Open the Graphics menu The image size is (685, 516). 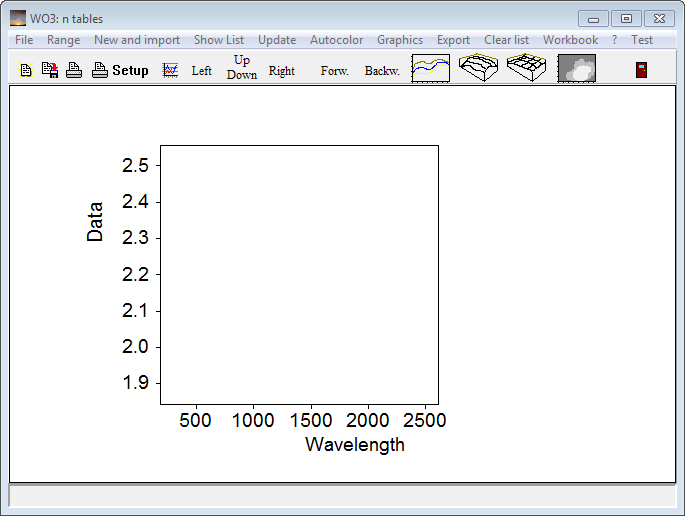click(400, 40)
